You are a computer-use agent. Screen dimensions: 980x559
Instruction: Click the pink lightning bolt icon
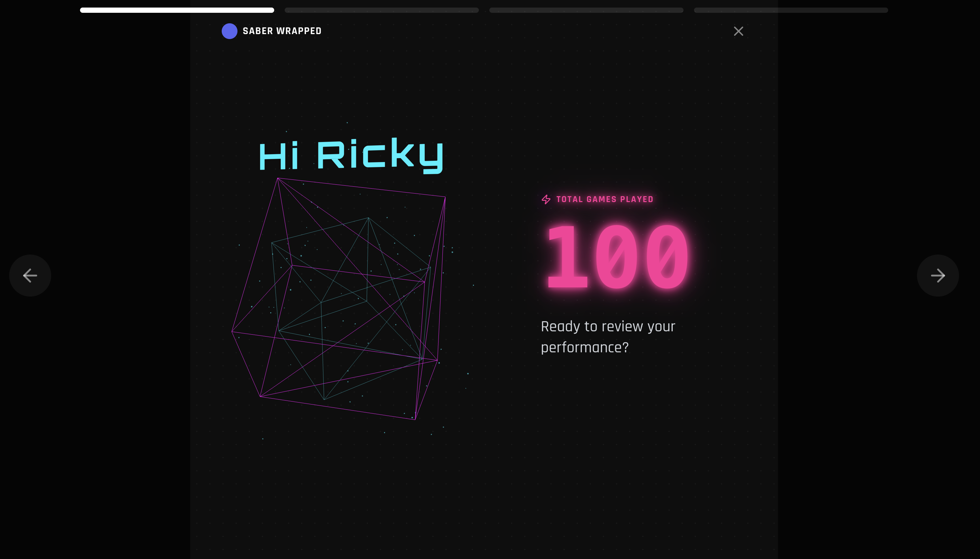[x=546, y=199]
